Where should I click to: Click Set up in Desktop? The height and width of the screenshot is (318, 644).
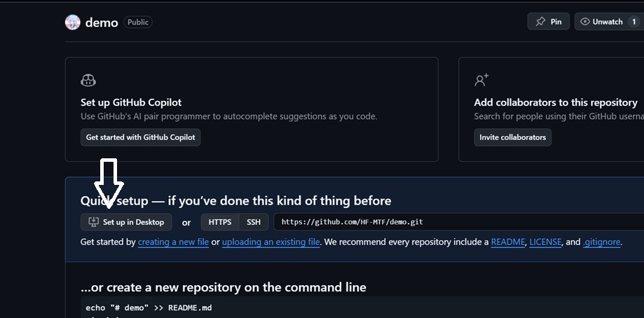pyautogui.click(x=126, y=222)
